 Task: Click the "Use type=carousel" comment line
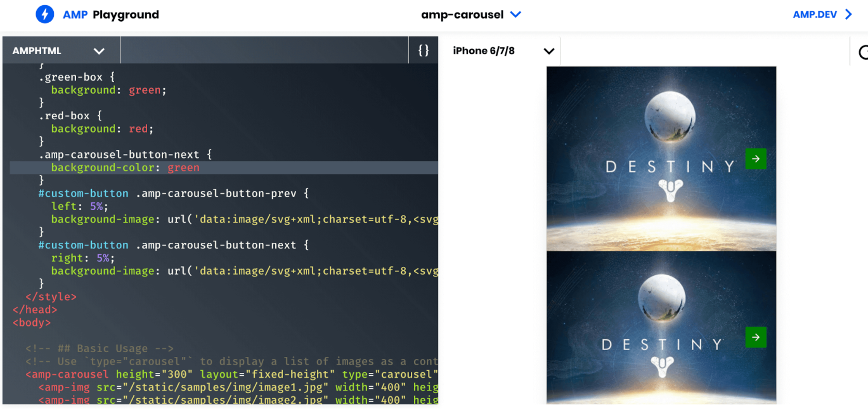click(231, 361)
